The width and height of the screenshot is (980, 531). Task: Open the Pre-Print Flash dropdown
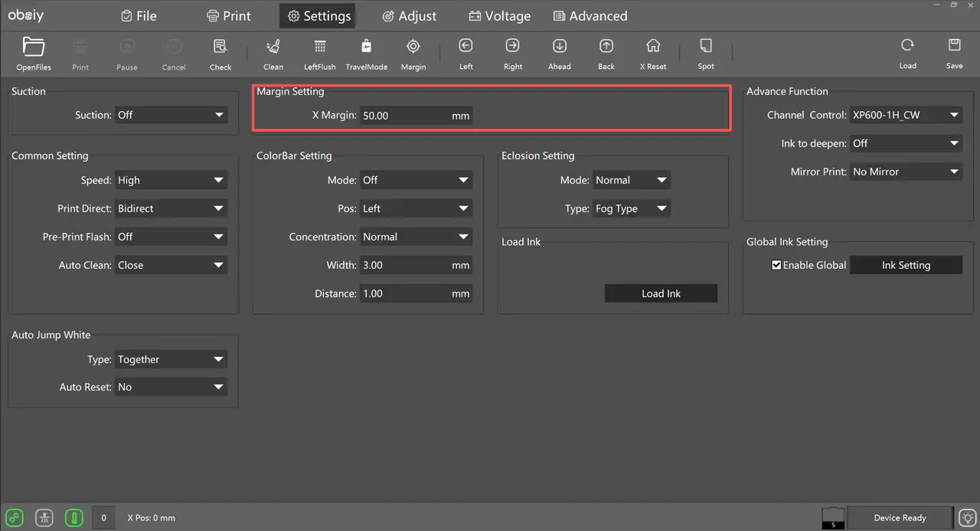pos(171,237)
